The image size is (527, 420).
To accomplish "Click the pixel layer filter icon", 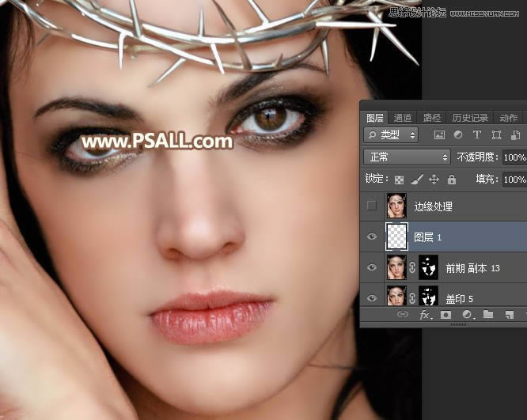I will click(439, 135).
